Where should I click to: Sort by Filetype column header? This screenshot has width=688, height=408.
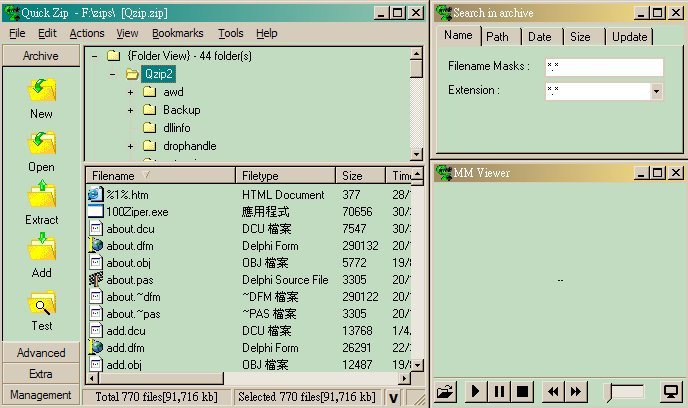tap(286, 175)
